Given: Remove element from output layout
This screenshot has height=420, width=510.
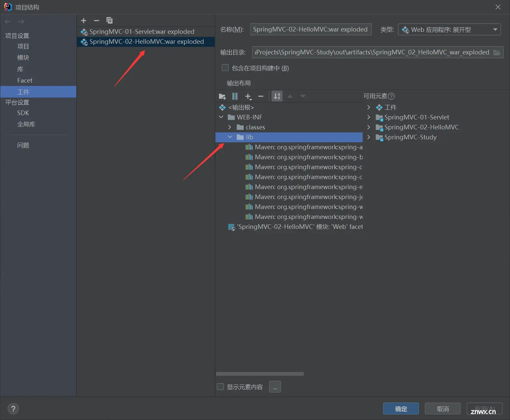Looking at the screenshot, I should point(261,97).
